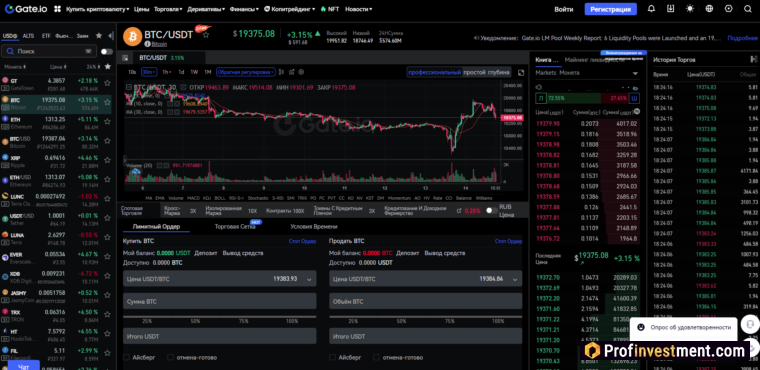Click the order book speaker sound icon

pyautogui.click(x=538, y=87)
